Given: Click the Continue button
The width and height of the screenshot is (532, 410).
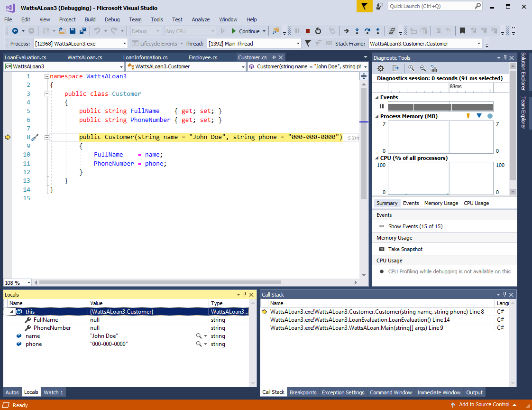Looking at the screenshot, I should [245, 31].
